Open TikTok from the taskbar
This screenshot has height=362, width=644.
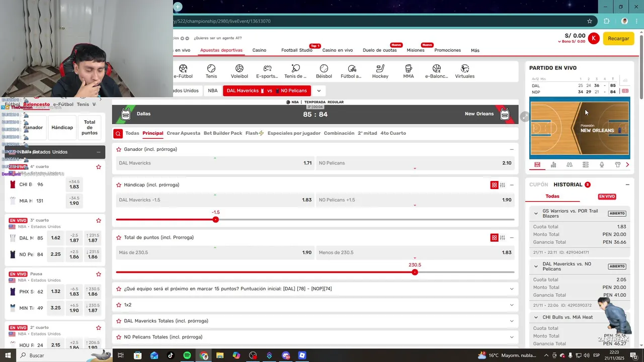tap(171, 355)
